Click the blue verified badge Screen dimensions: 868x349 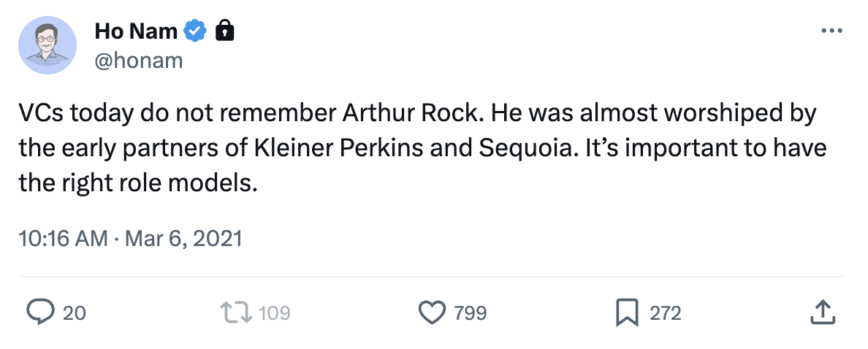[x=195, y=31]
